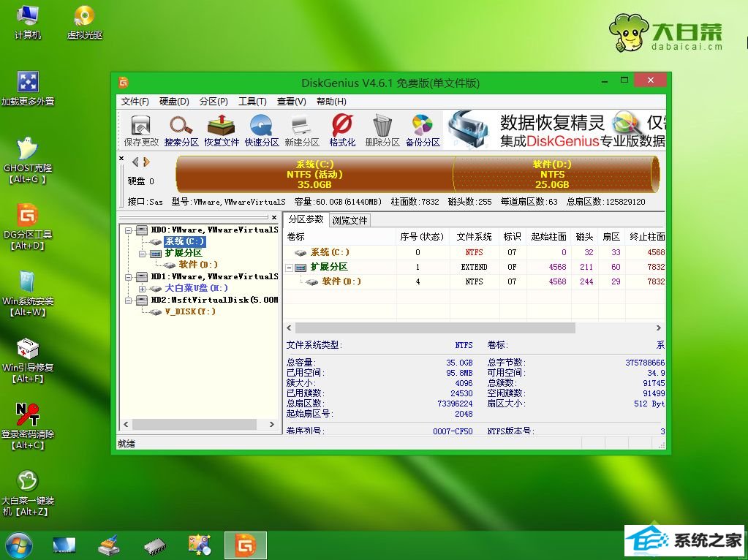Click the memory chip icon in taskbar
Viewport: 748px width, 560px height.
point(154,546)
